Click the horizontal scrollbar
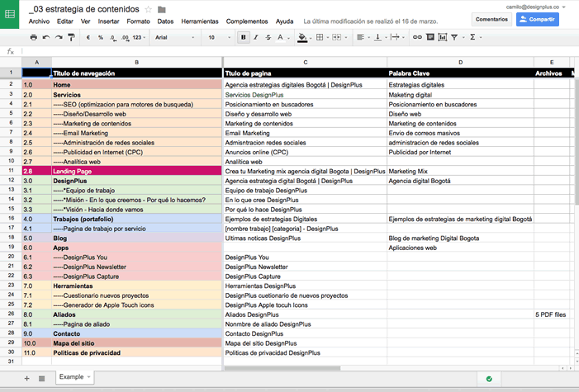Screen dimensions: 579x392 282,368
